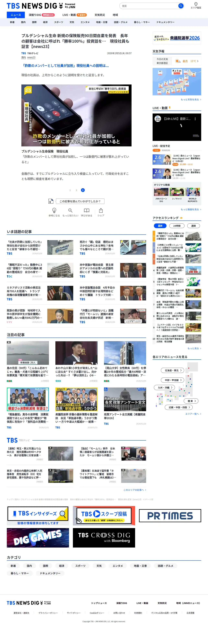
Task: Click the お問い合わせ footer link
Action: click(x=119, y=613)
